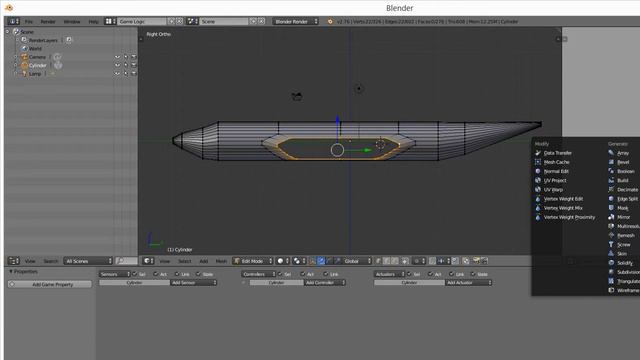Choose the UV Project modifier

(x=555, y=180)
